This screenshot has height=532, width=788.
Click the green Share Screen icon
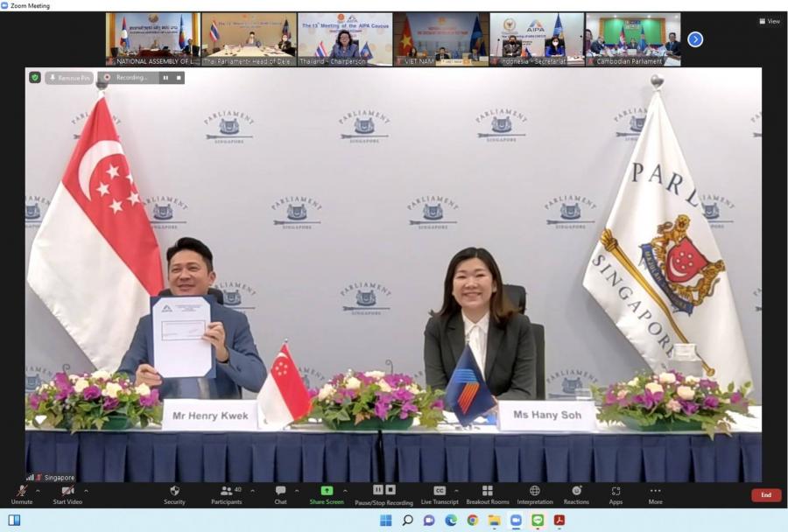coord(327,491)
